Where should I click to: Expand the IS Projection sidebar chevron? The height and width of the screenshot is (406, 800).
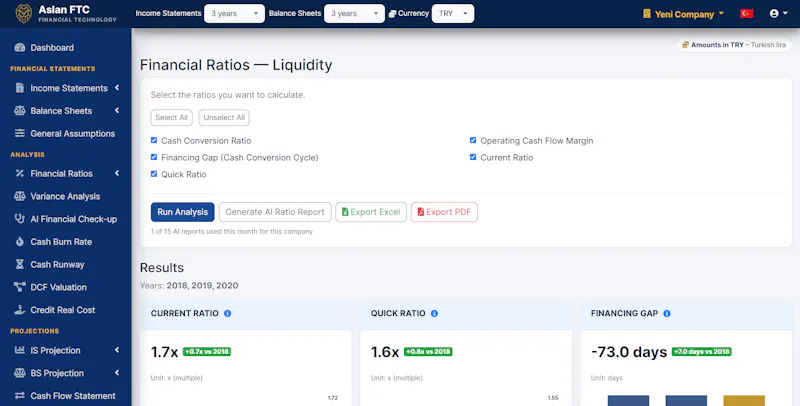pos(117,350)
